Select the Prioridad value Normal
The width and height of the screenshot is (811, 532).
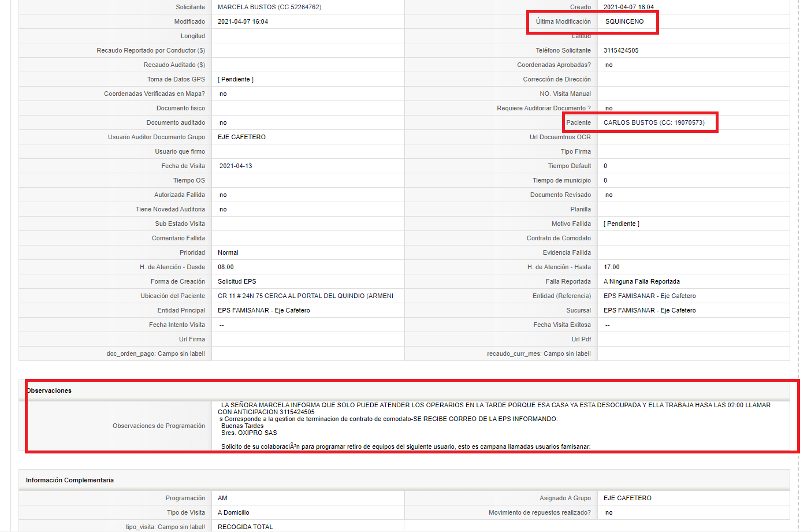click(228, 252)
